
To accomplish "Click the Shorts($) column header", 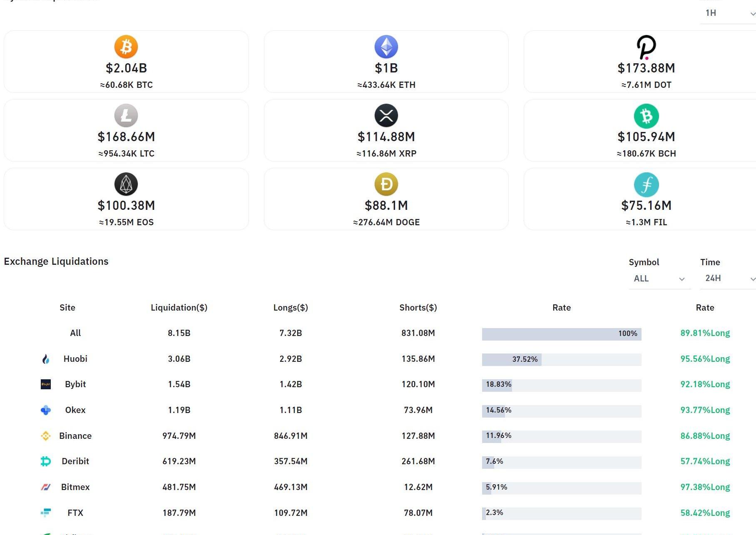I will coord(418,308).
